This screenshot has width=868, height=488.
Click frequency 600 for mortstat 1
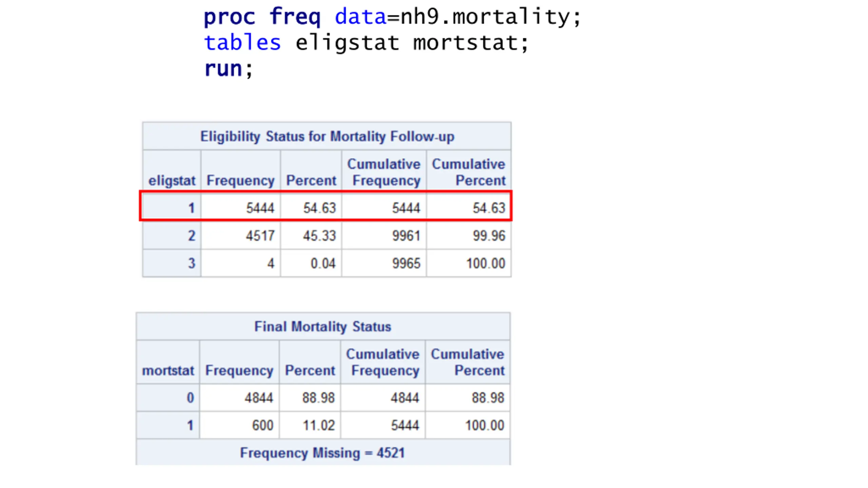263,425
